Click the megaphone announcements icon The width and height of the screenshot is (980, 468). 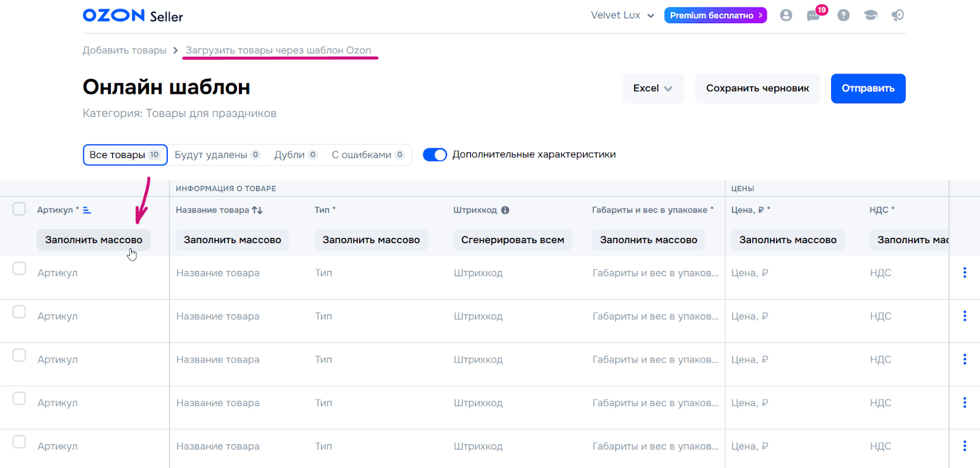tap(898, 15)
